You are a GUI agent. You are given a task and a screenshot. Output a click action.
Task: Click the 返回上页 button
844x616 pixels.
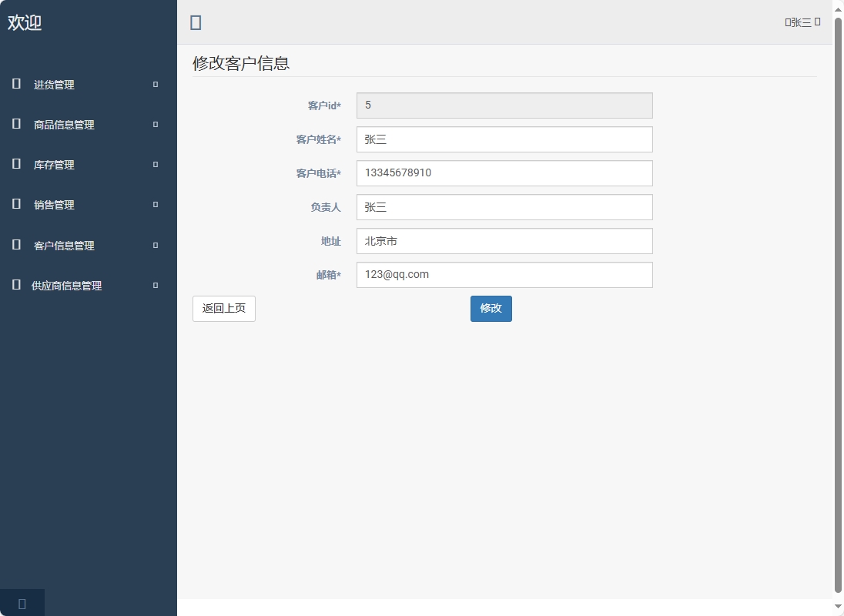[223, 308]
